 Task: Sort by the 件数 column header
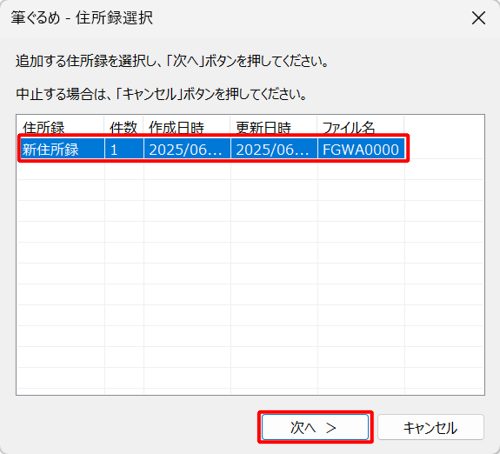[124, 126]
